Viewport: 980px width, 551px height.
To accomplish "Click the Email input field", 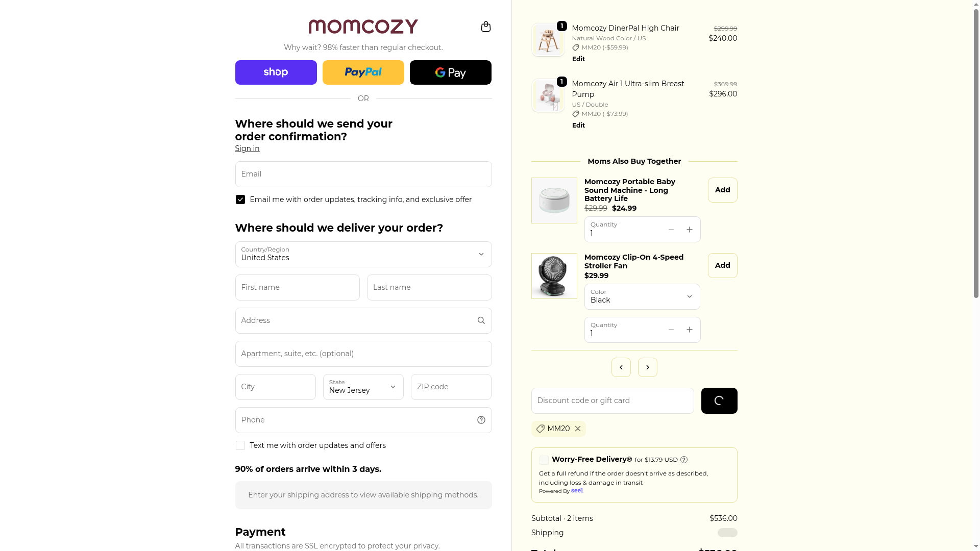I will point(363,174).
